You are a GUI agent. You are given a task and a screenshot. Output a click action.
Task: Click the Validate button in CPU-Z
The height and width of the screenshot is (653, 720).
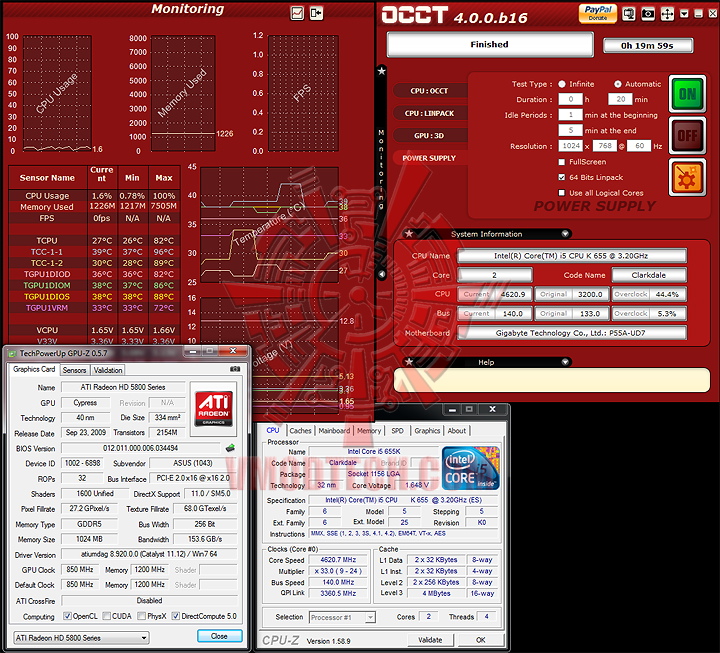430,640
